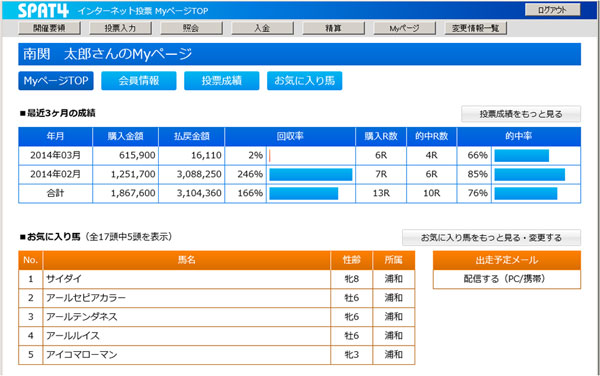600x376 pixels.
Task: Click the 牝3 cell for アイコマローマン
Action: [352, 355]
